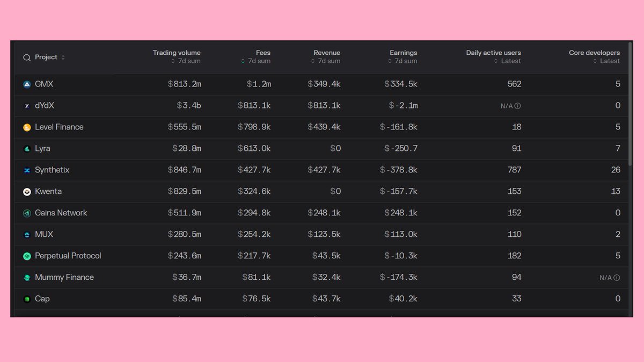The height and width of the screenshot is (362, 644).
Task: Open the Lyra project link
Action: pyautogui.click(x=42, y=149)
